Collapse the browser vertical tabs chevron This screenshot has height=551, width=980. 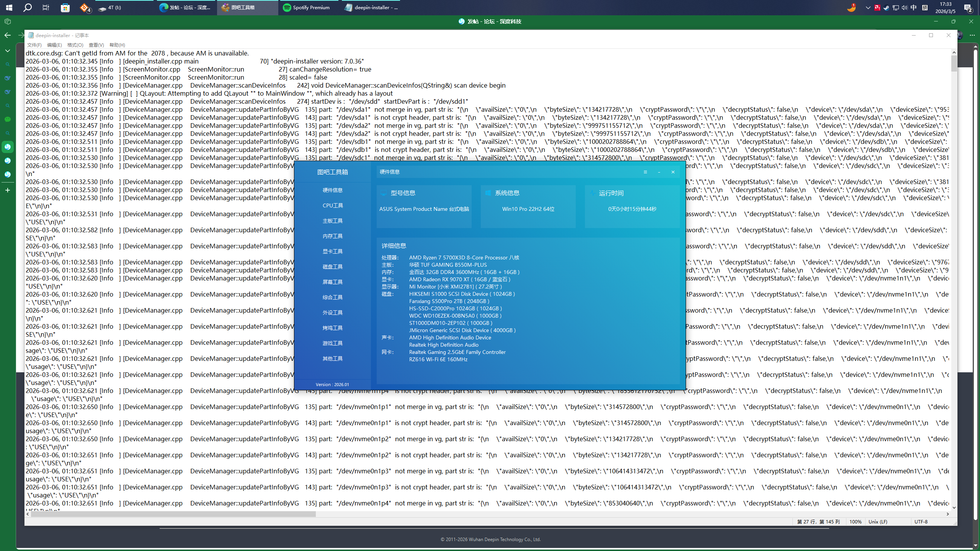8,51
